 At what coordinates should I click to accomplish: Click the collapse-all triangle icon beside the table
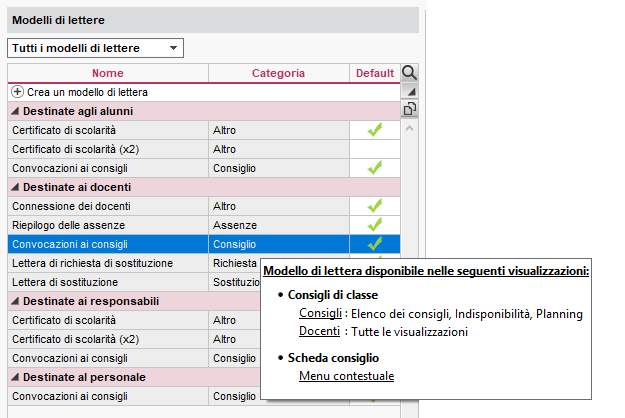[409, 91]
